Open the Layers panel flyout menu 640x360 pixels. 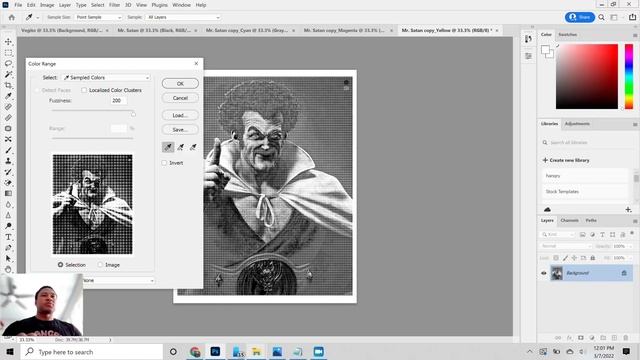[x=635, y=221]
